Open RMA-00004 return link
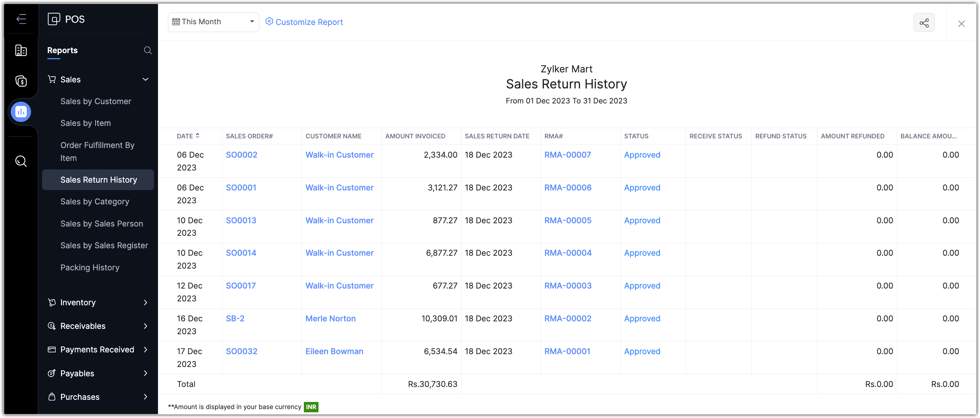The height and width of the screenshot is (418, 980). (568, 253)
